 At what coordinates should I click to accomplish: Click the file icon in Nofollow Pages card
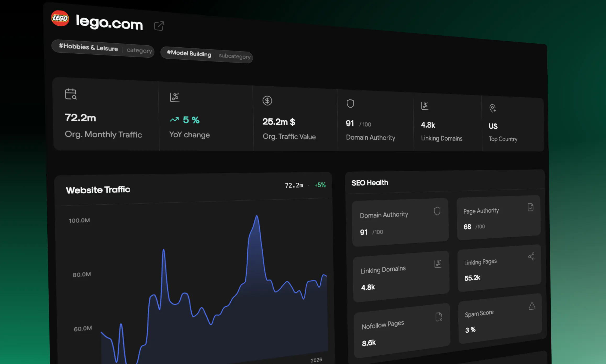pos(438,317)
